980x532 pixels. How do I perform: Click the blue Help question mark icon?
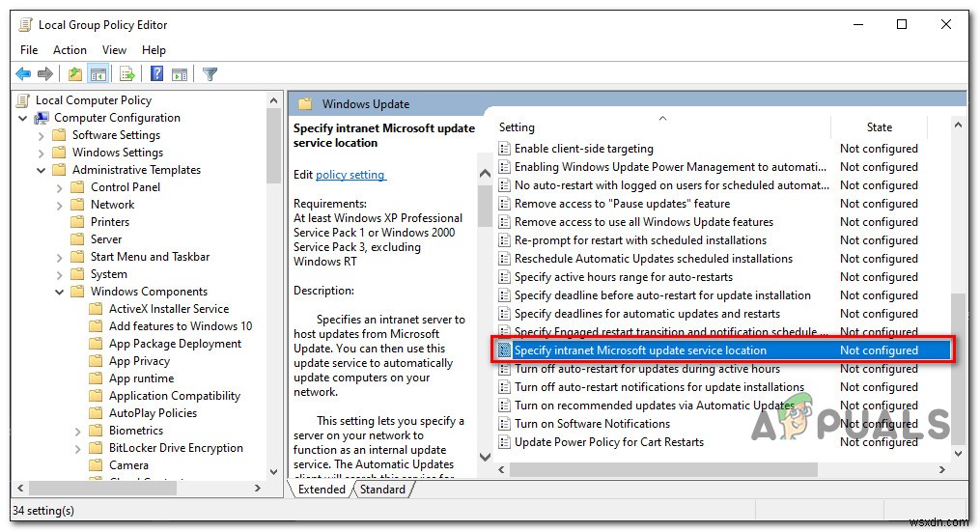pyautogui.click(x=156, y=74)
